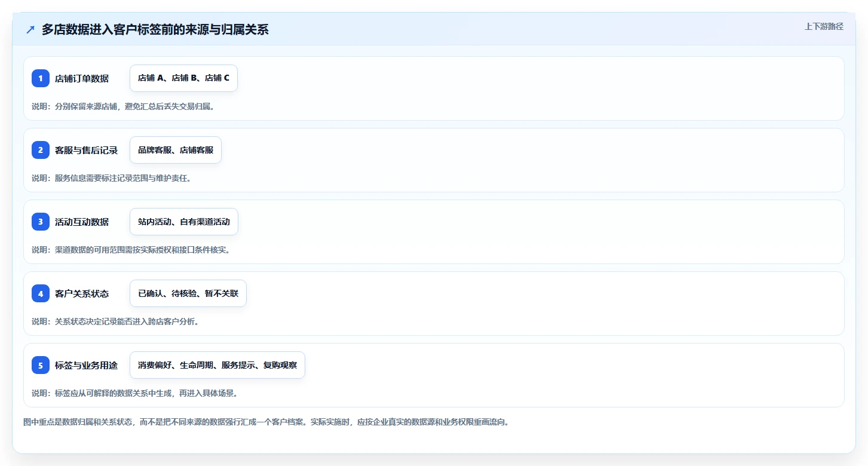This screenshot has height=466, width=868.
Task: Click the title 多店数据进入客户标签前的来源与归属关系
Action: [x=155, y=30]
